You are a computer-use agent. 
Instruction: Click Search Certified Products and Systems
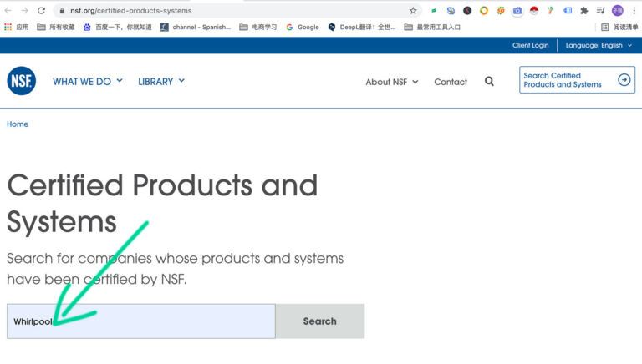[x=578, y=80]
